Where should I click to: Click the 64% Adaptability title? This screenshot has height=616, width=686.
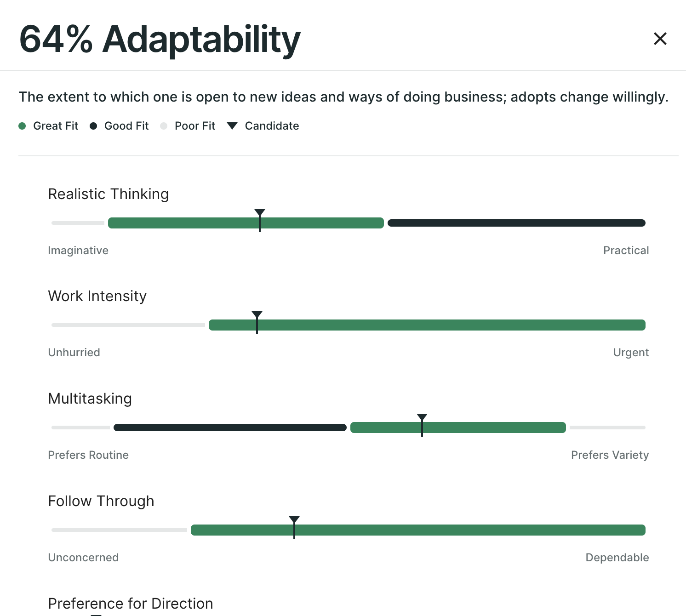pos(160,40)
